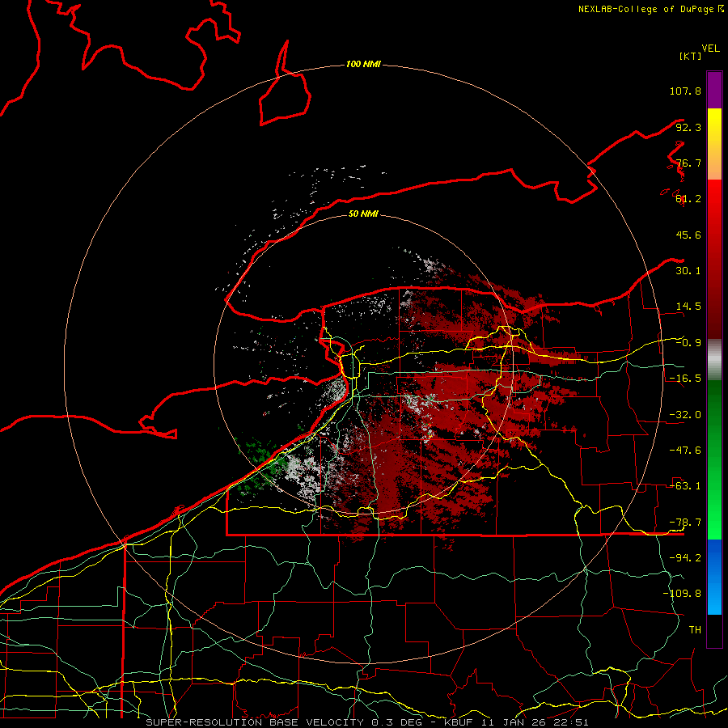Screen dimensions: 728x728
Task: Click the 61.2 legend value
Action: coord(688,199)
